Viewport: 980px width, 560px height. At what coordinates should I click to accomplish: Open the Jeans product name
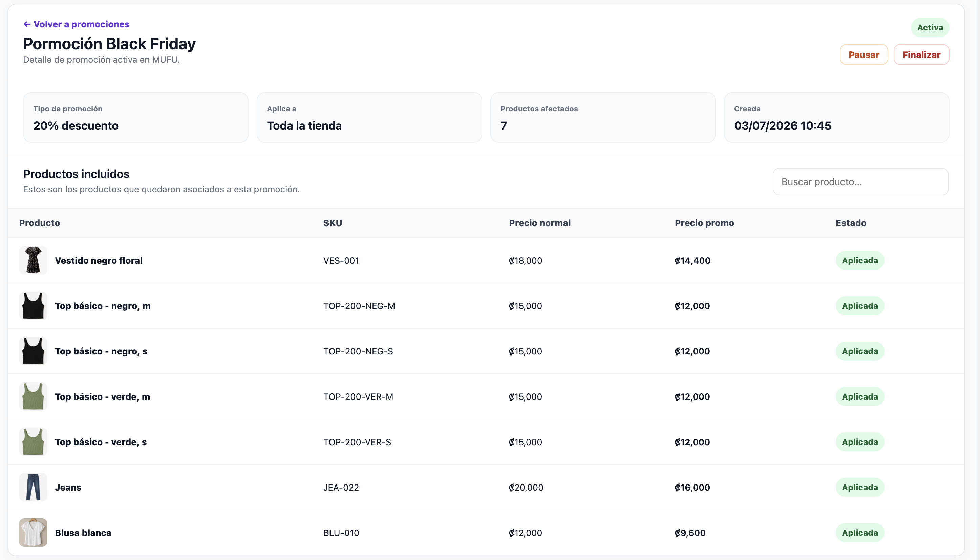68,487
